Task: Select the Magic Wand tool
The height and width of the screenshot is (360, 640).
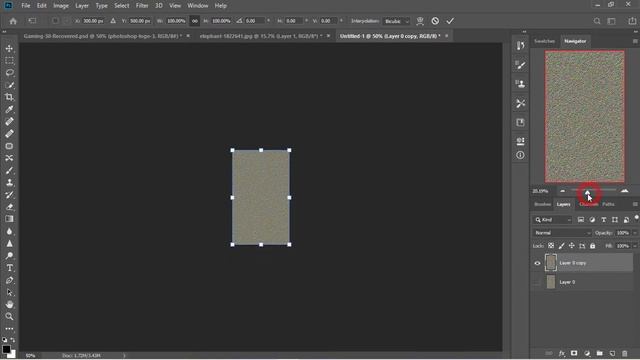Action: (x=9, y=85)
